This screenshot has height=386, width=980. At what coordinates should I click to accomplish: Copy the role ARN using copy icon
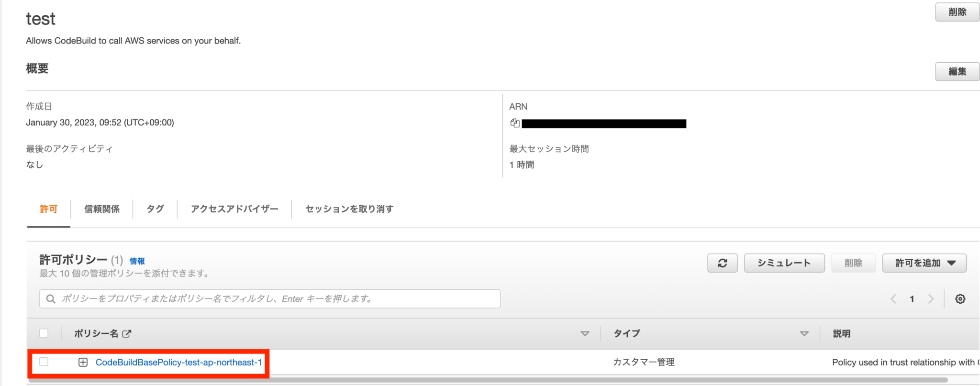(x=515, y=123)
